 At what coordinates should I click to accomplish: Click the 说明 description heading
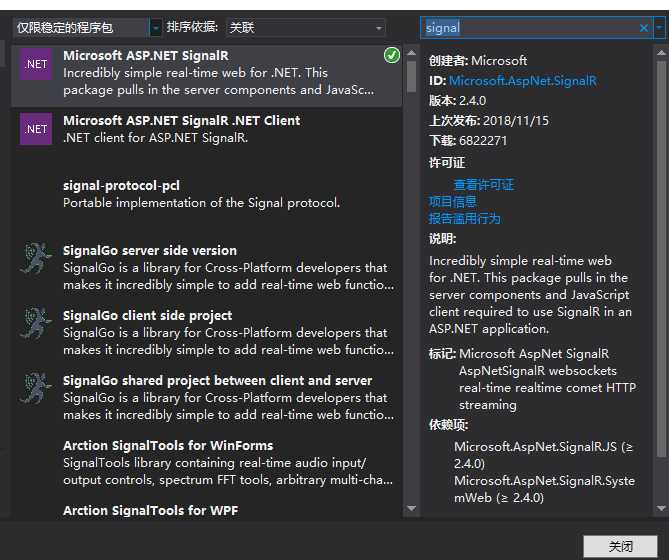point(442,239)
